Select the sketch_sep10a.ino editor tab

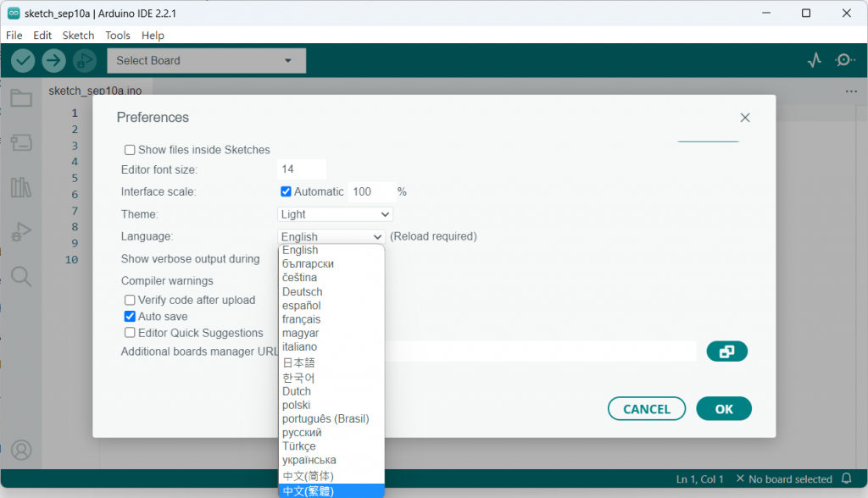[x=95, y=90]
